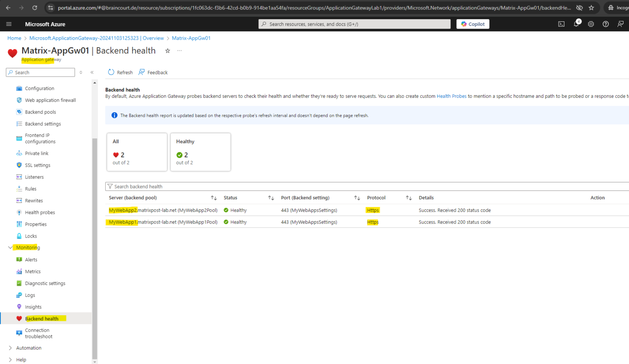Open Health probes configuration

tap(39, 212)
